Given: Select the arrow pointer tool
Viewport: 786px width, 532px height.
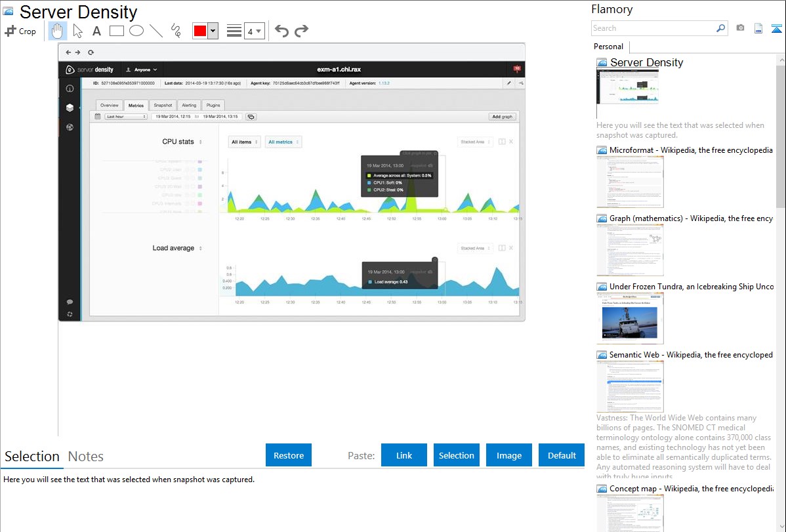Looking at the screenshot, I should [x=77, y=31].
